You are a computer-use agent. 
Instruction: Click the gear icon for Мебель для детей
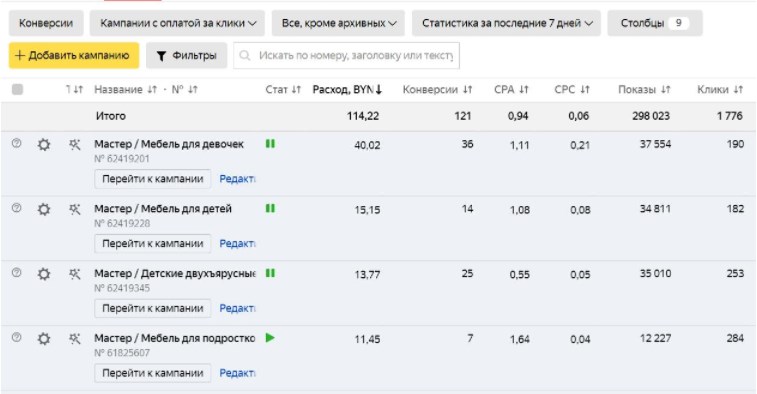(x=44, y=209)
